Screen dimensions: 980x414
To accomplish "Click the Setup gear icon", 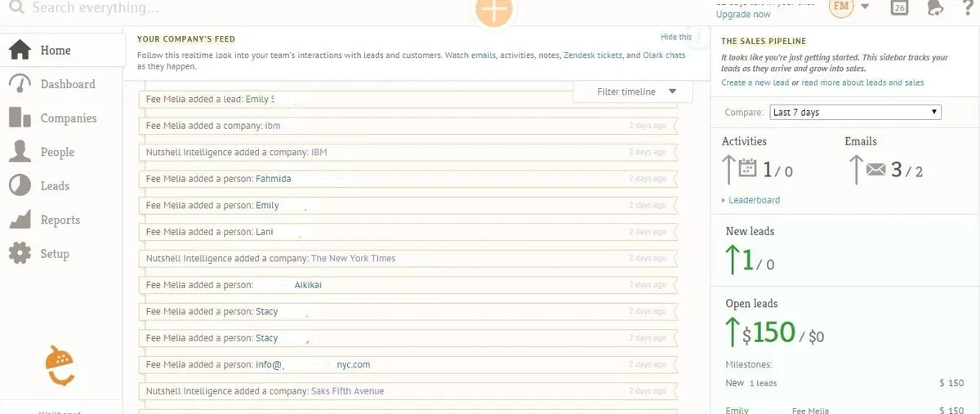I will tap(20, 253).
